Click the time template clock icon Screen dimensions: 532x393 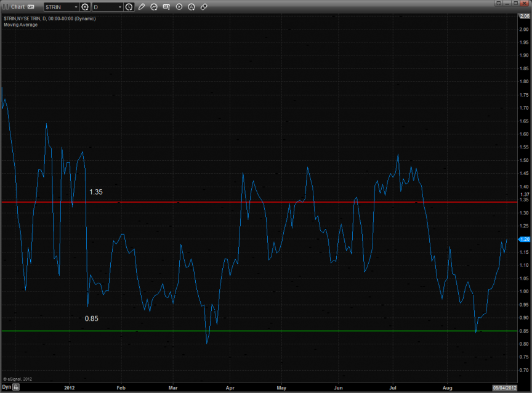[x=129, y=7]
